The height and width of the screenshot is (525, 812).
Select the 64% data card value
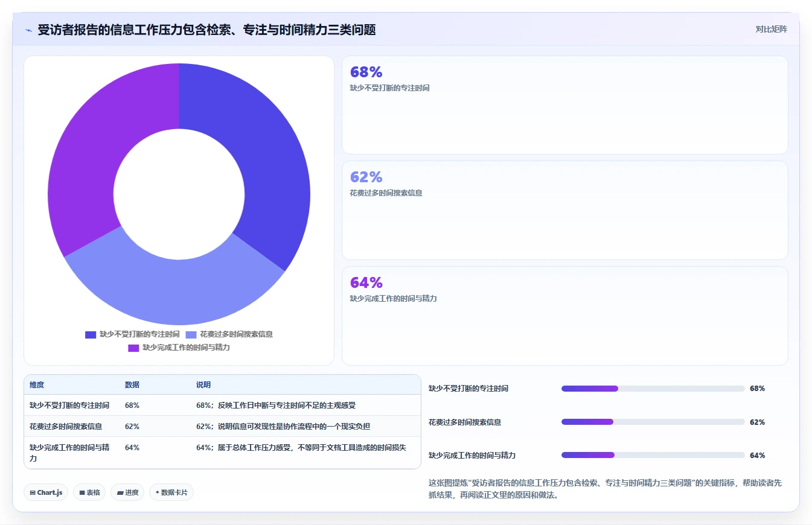tap(366, 282)
